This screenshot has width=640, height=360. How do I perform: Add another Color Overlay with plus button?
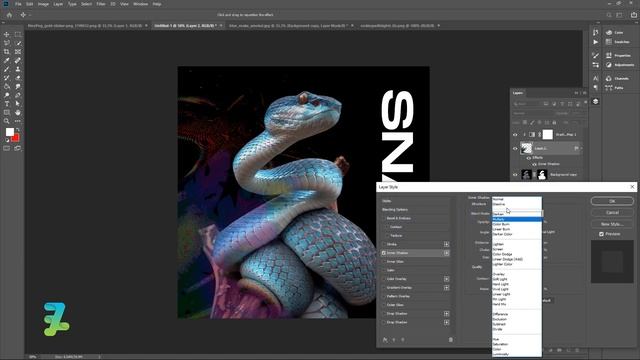447,279
